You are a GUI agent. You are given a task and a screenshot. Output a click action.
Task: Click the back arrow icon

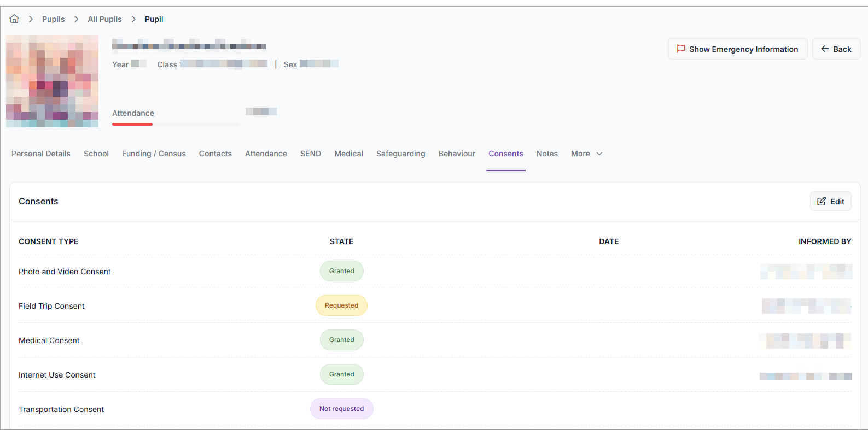point(825,49)
